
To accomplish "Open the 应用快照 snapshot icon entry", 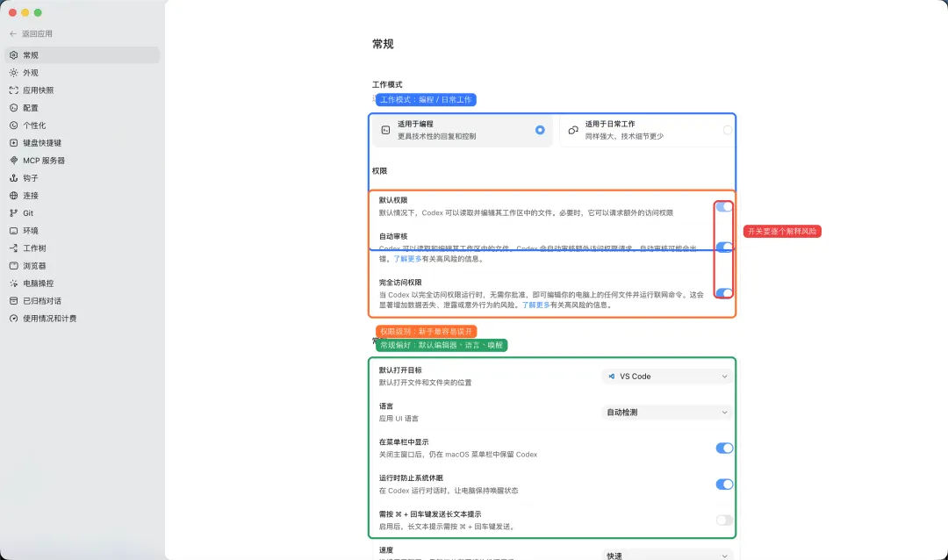I will [x=13, y=90].
